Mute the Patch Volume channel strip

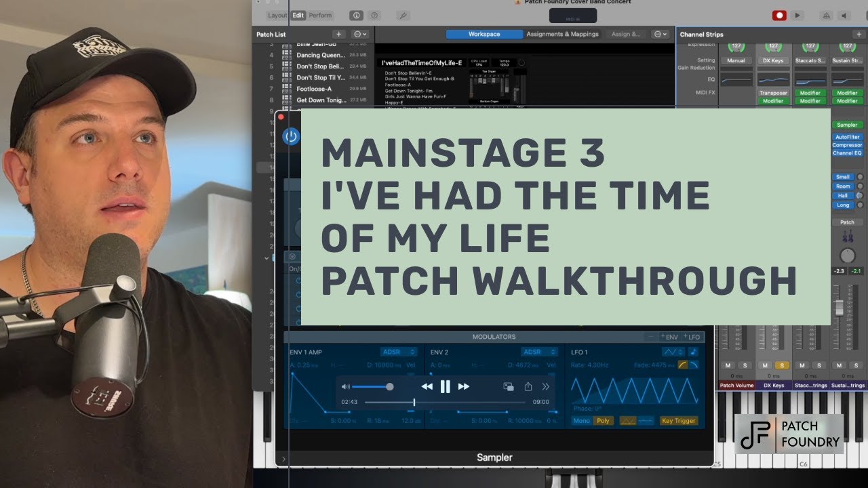tap(728, 365)
